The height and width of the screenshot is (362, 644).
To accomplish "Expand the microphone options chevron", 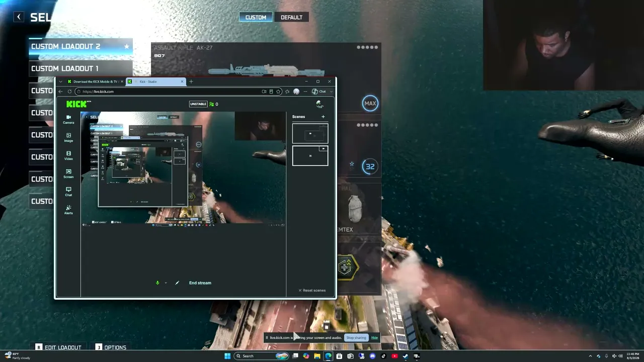I will [166, 283].
